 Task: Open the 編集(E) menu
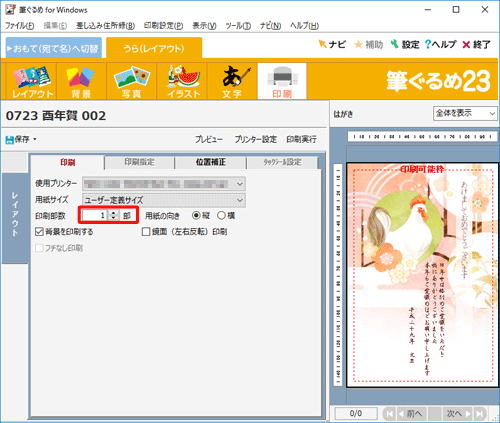[x=55, y=26]
